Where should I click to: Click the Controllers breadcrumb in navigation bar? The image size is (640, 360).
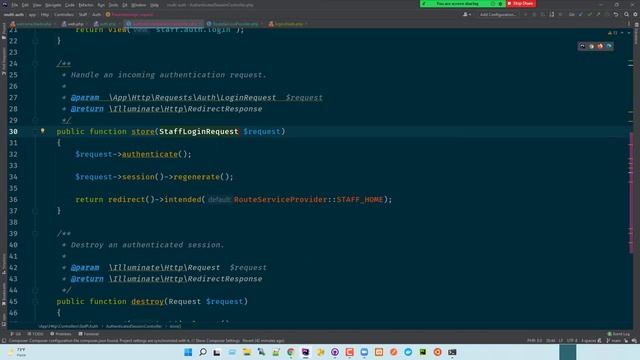(x=64, y=14)
